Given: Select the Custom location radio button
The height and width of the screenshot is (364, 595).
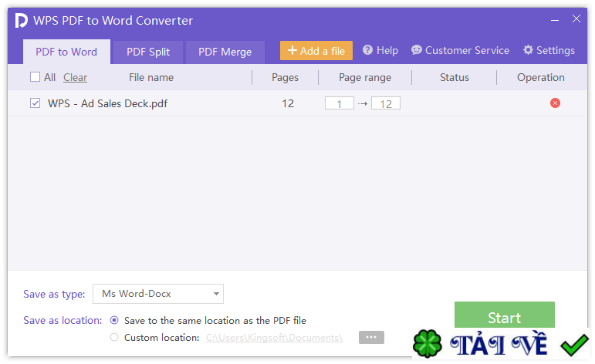Looking at the screenshot, I should 114,337.
